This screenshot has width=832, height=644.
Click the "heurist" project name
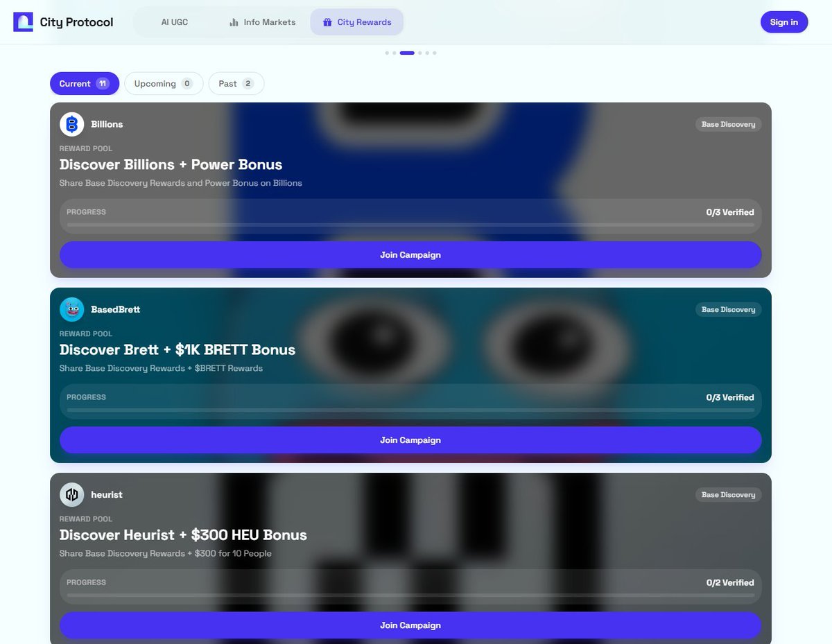107,495
